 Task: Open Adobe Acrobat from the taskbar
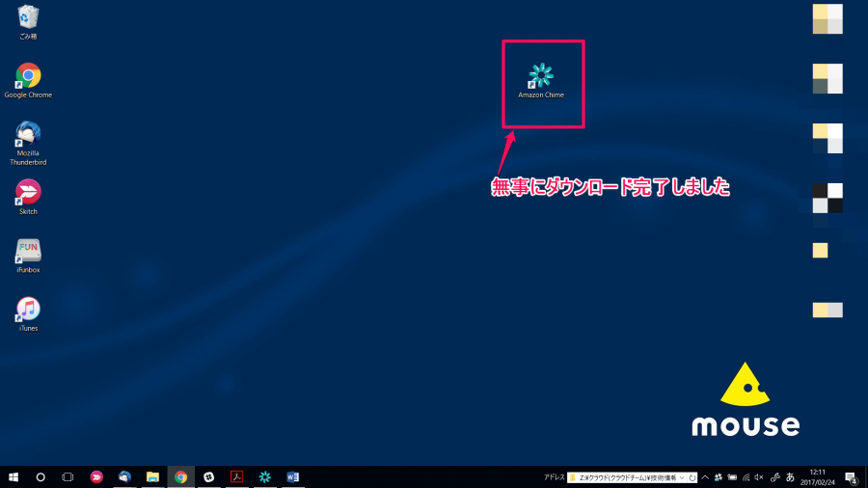click(237, 477)
